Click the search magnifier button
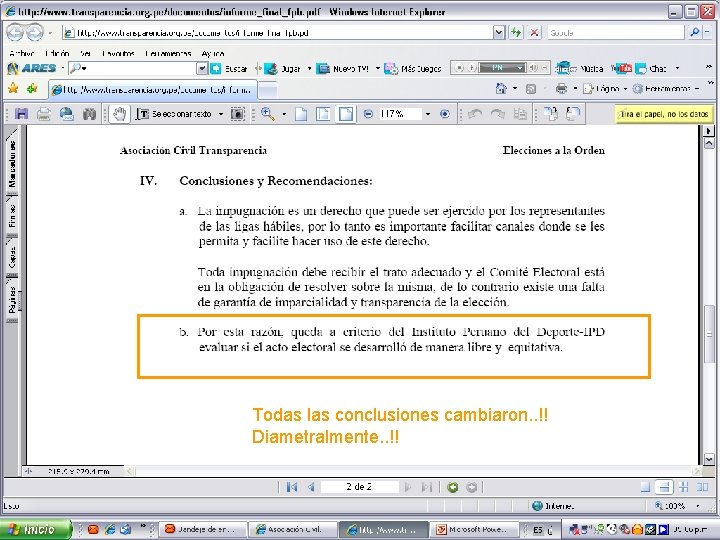Screen dimensions: 720x540 [x=695, y=32]
